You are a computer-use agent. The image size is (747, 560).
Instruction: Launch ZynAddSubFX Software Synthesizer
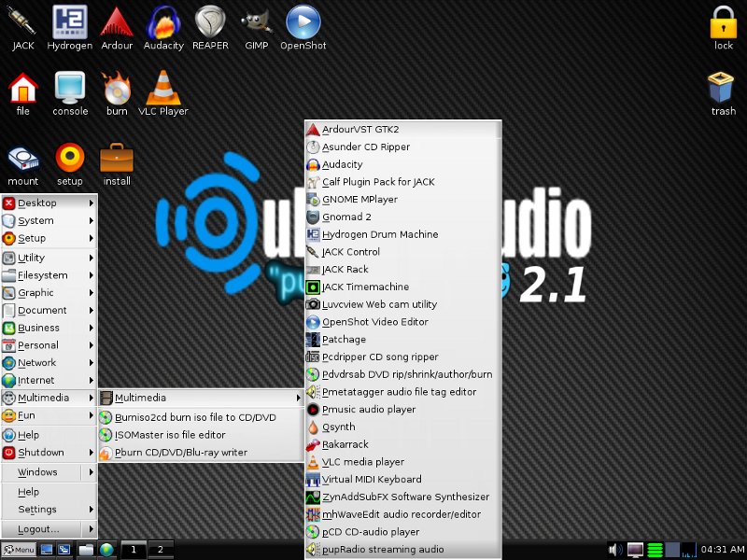click(403, 497)
